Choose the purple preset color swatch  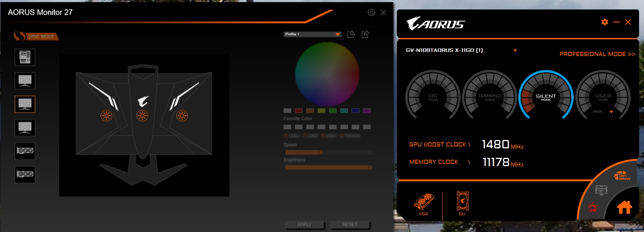367,111
